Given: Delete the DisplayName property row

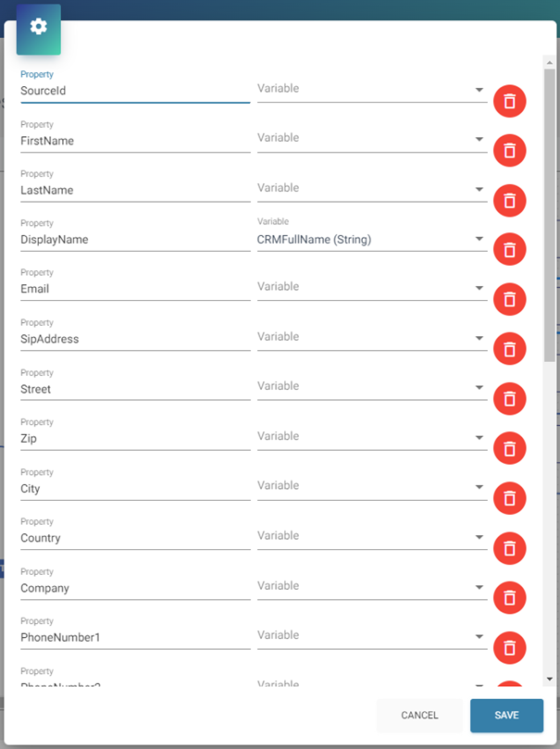Looking at the screenshot, I should click(509, 249).
